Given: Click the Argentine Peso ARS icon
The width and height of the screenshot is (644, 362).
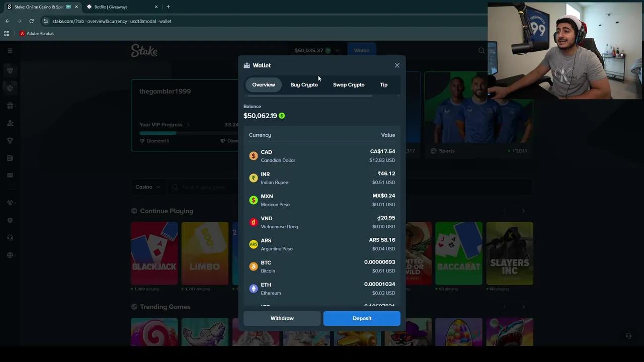Looking at the screenshot, I should [x=254, y=244].
